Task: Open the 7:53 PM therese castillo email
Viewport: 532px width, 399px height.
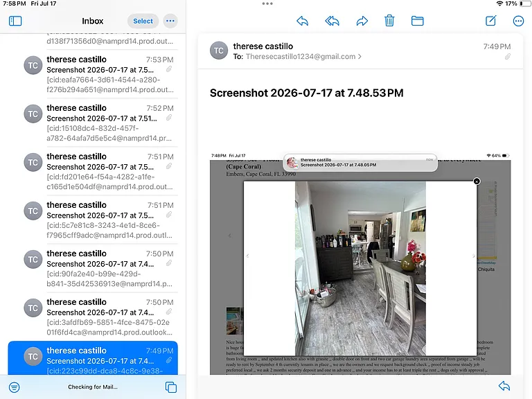Action: tap(93, 74)
